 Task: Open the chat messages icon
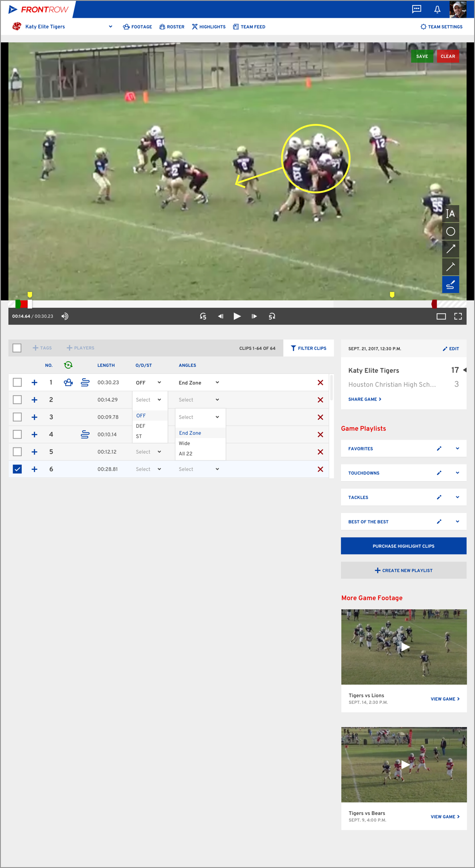[x=417, y=9]
